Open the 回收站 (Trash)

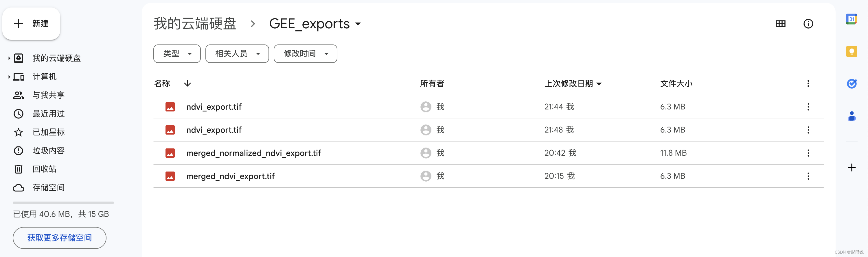tap(44, 169)
